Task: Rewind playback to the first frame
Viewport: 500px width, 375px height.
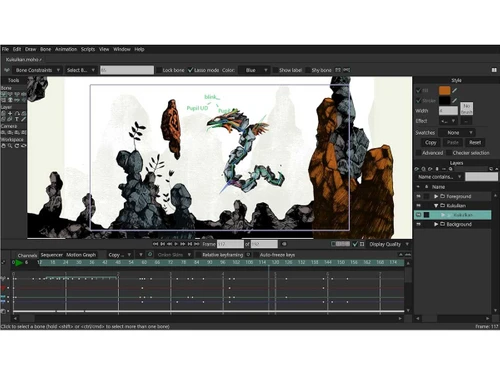Action: [x=155, y=244]
